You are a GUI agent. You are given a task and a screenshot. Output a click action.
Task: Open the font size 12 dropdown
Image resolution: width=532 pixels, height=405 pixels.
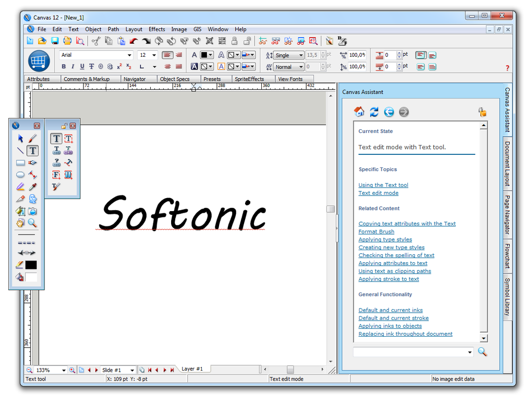[x=154, y=55]
